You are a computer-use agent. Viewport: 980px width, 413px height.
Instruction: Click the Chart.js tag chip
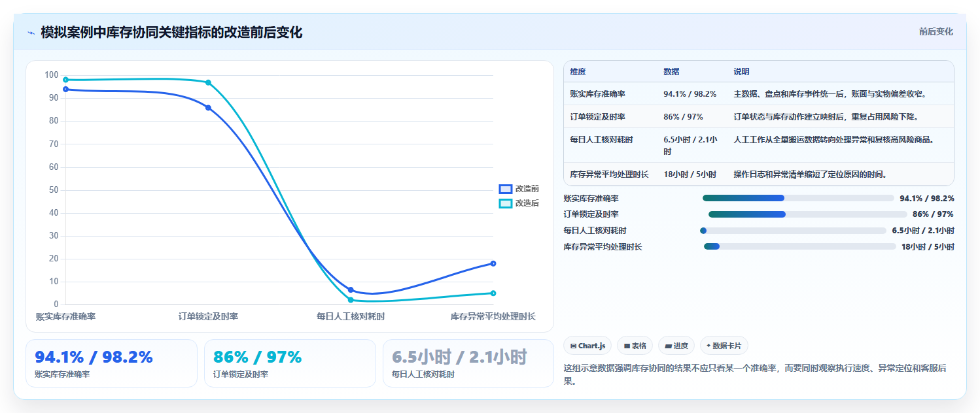[587, 346]
